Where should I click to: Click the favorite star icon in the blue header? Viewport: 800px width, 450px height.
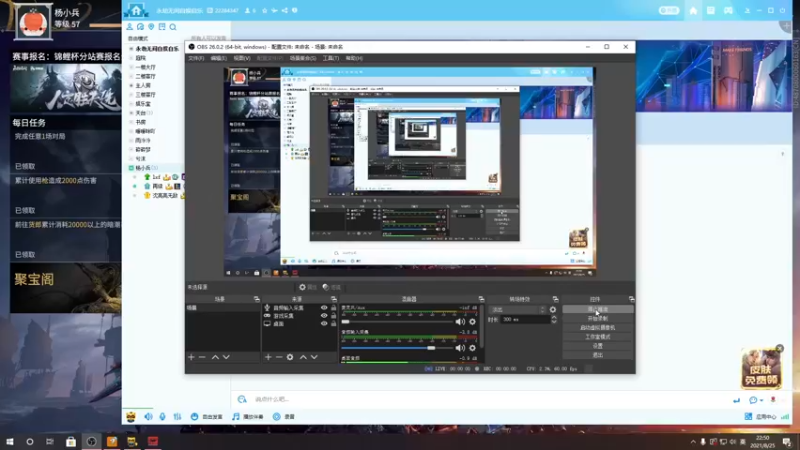(x=264, y=10)
